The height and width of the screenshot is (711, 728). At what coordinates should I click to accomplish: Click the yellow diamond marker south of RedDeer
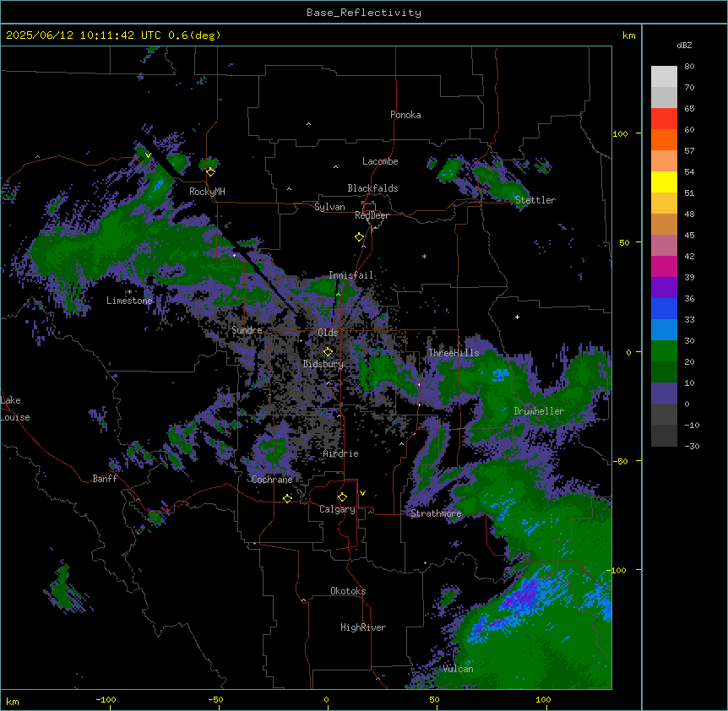pos(360,237)
